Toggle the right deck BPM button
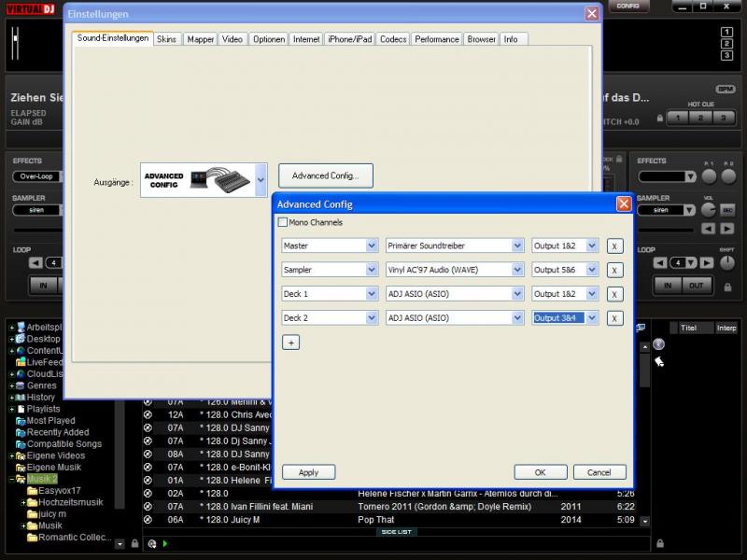 tap(725, 89)
